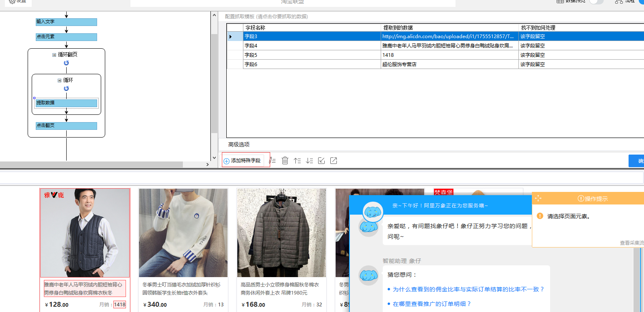Click the flow panel vertical scrollbar thumb
Viewport: 644px width, 312px height.
214,83
